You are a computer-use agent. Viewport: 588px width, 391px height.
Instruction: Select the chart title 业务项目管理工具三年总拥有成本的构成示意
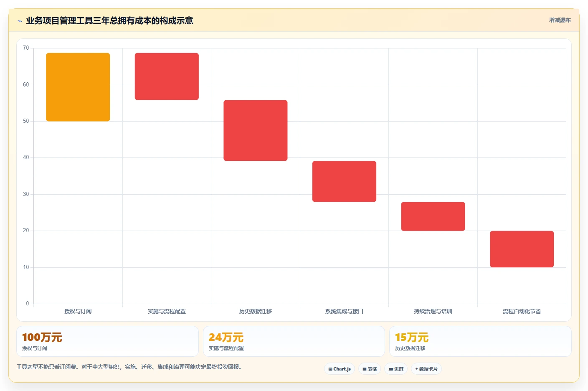click(109, 20)
